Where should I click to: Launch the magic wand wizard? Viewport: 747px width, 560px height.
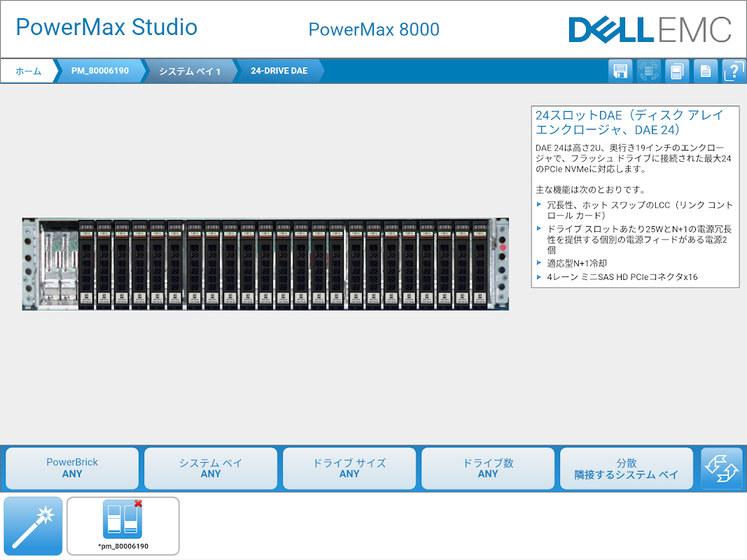(x=34, y=526)
